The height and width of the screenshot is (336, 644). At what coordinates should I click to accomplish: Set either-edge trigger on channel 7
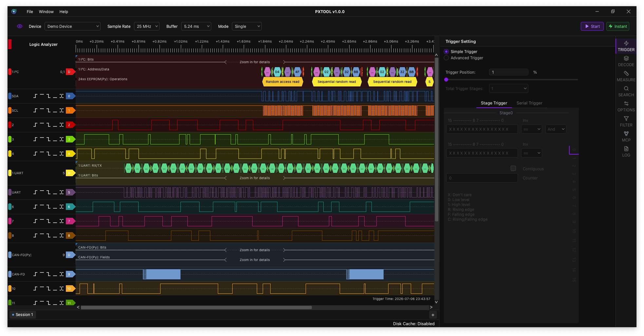pos(62,221)
